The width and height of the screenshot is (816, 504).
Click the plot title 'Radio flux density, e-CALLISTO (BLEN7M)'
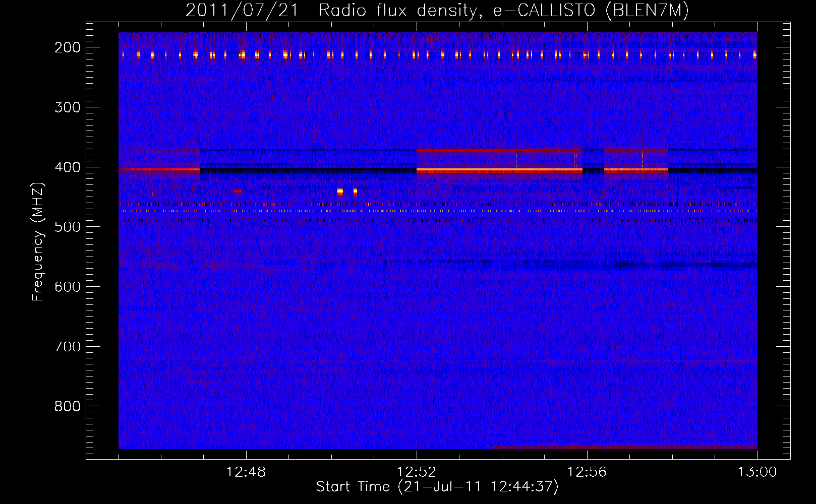(x=503, y=11)
